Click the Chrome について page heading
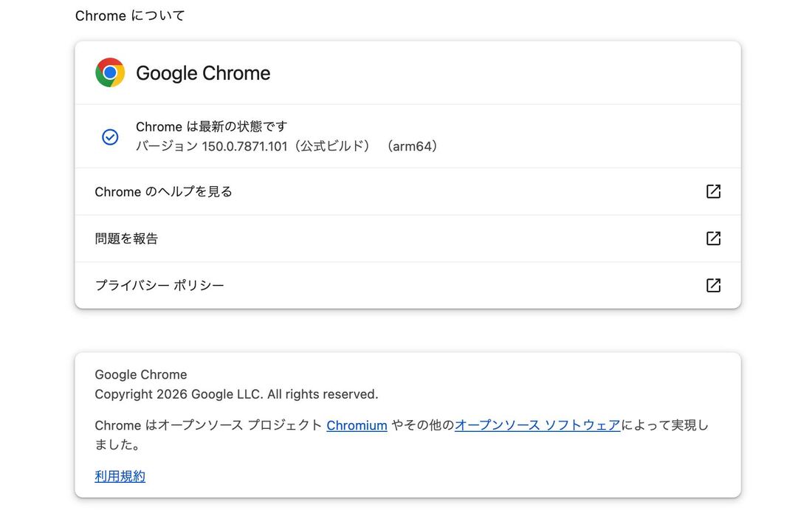Screen dimensions: 812x519 (x=130, y=16)
